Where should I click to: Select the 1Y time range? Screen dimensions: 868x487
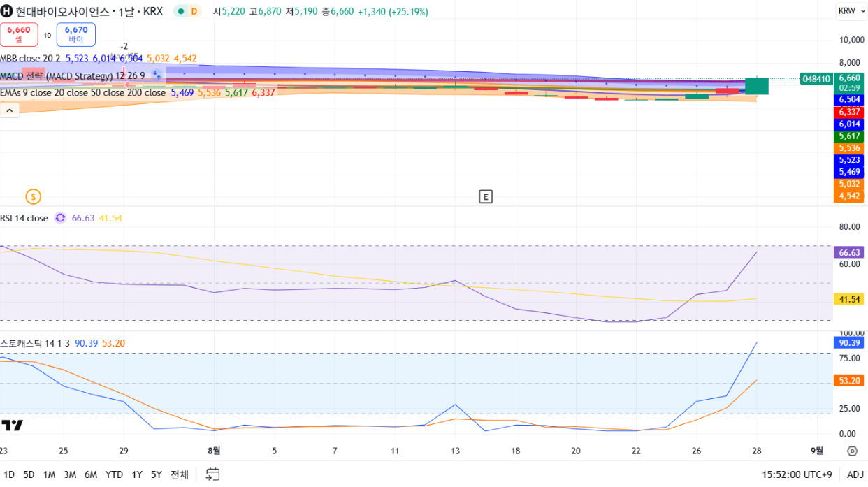pyautogui.click(x=137, y=474)
